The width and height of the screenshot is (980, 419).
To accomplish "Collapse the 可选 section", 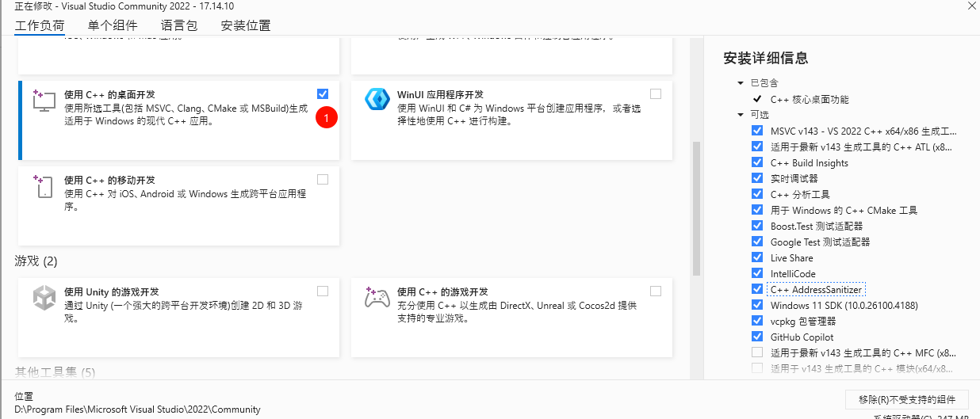I will 741,114.
